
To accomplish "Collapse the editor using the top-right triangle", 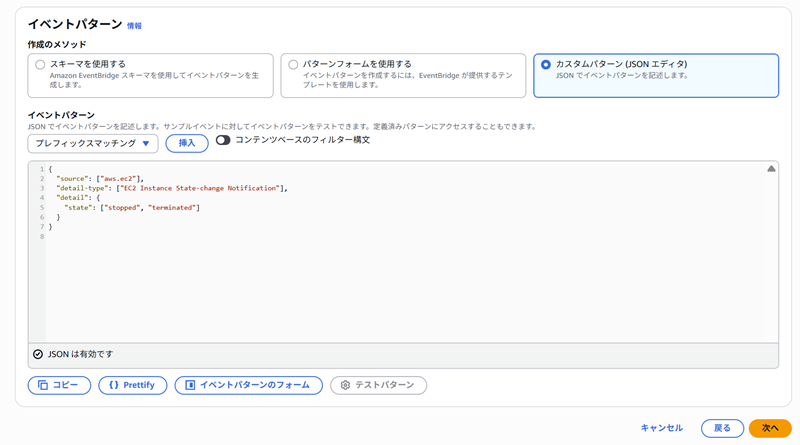I will 771,169.
